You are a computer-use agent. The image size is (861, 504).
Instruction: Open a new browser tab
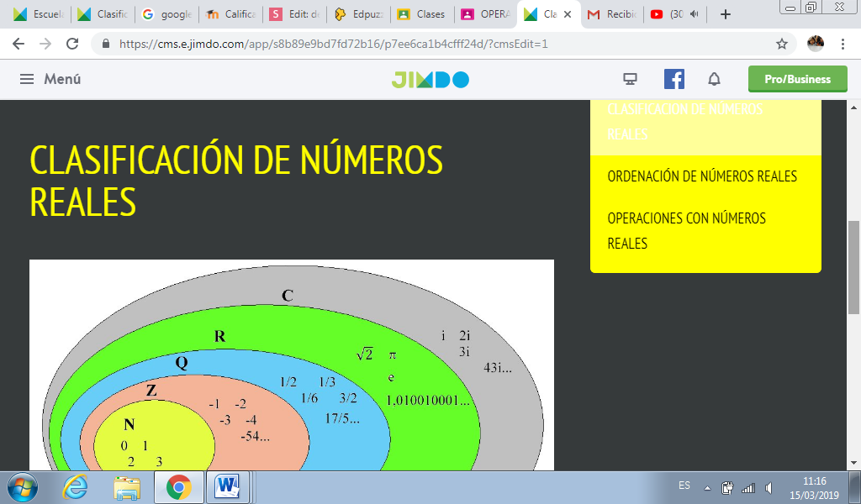(x=726, y=14)
